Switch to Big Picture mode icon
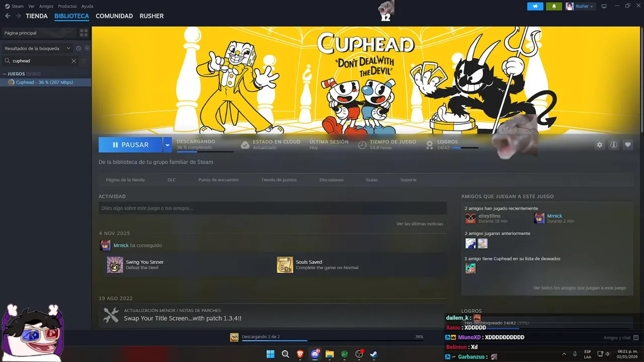Screen dimensions: 644x362 click(604, 6)
